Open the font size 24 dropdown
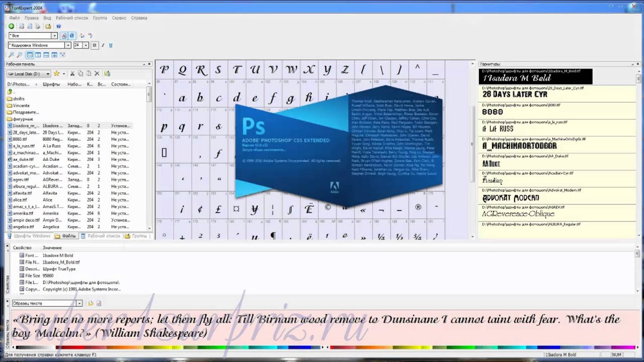The image size is (644, 362). pos(86,45)
